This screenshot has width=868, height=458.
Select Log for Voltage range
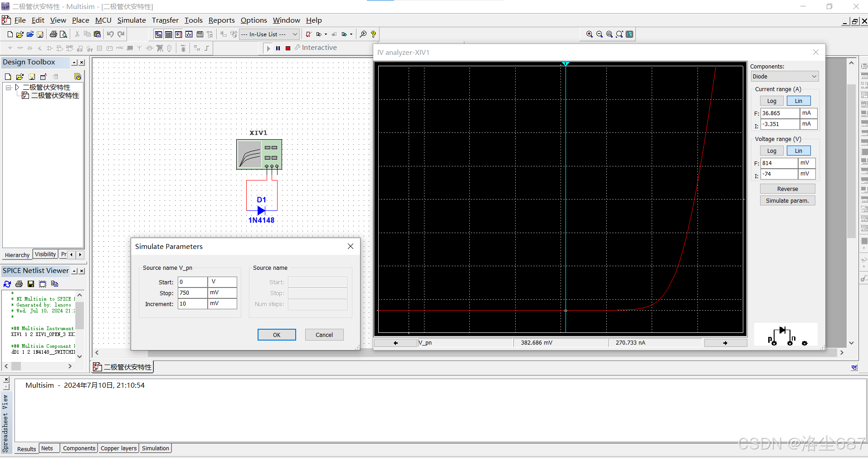pyautogui.click(x=772, y=151)
